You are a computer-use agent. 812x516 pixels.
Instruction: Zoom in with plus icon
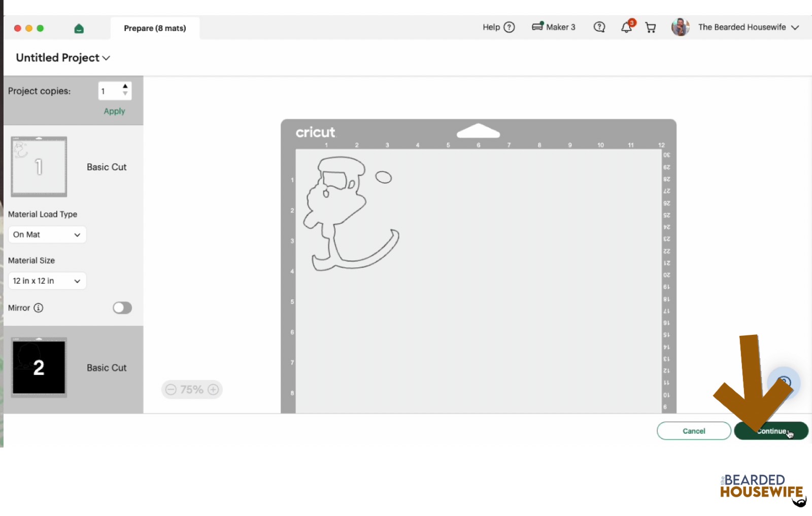tap(214, 390)
